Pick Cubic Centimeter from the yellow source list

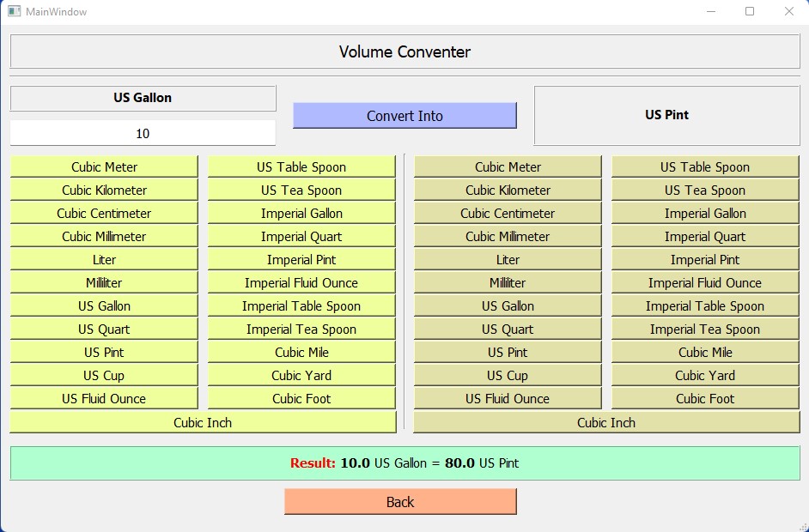(x=104, y=214)
